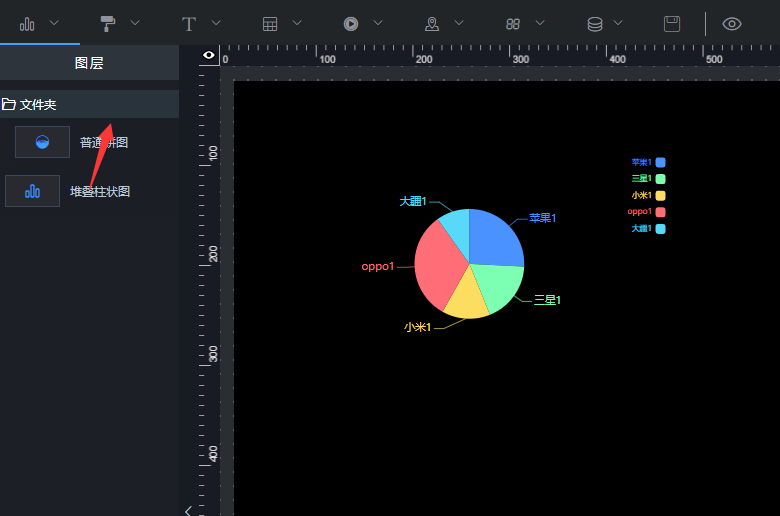Click the 小米1 pie chart label
780x516 pixels.
click(417, 327)
